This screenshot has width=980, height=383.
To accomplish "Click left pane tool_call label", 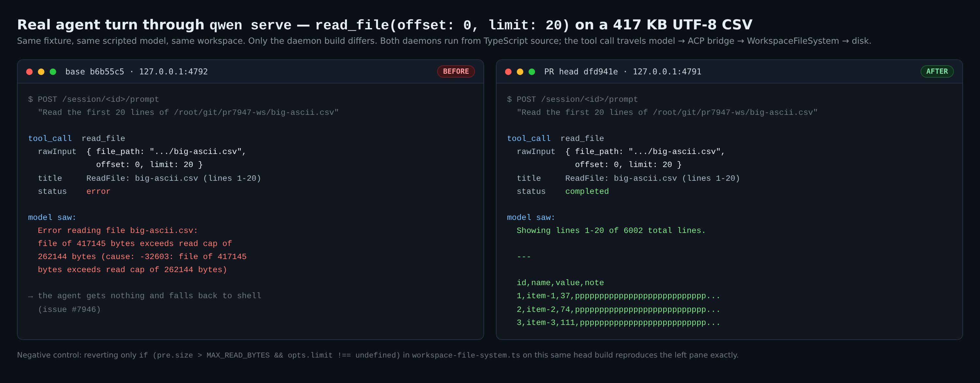I will (x=50, y=138).
